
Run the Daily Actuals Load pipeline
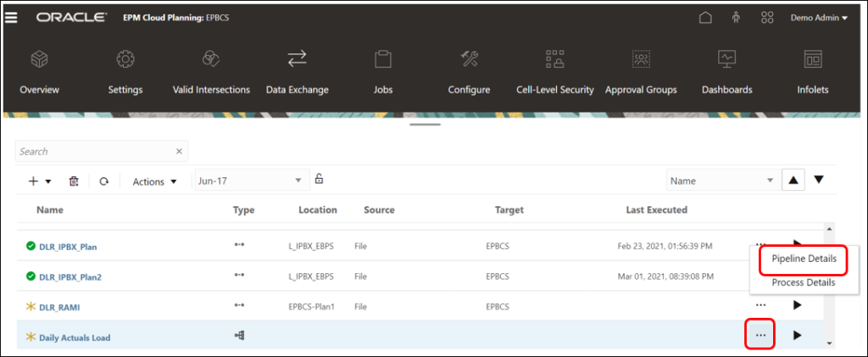coord(797,336)
